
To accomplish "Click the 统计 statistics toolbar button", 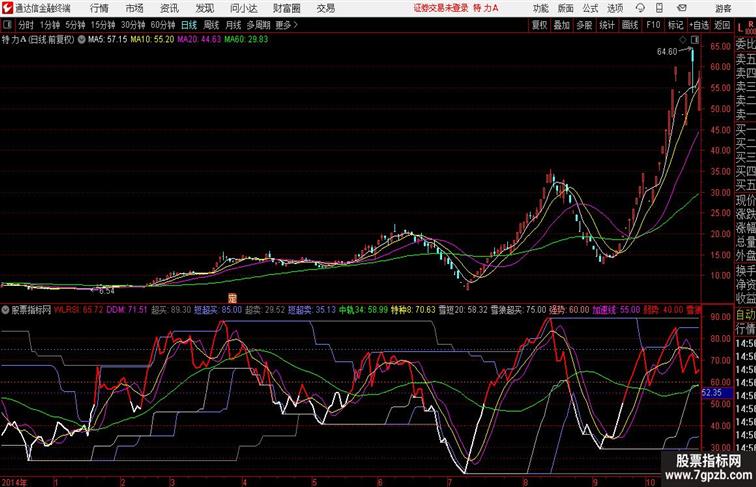I will click(607, 25).
